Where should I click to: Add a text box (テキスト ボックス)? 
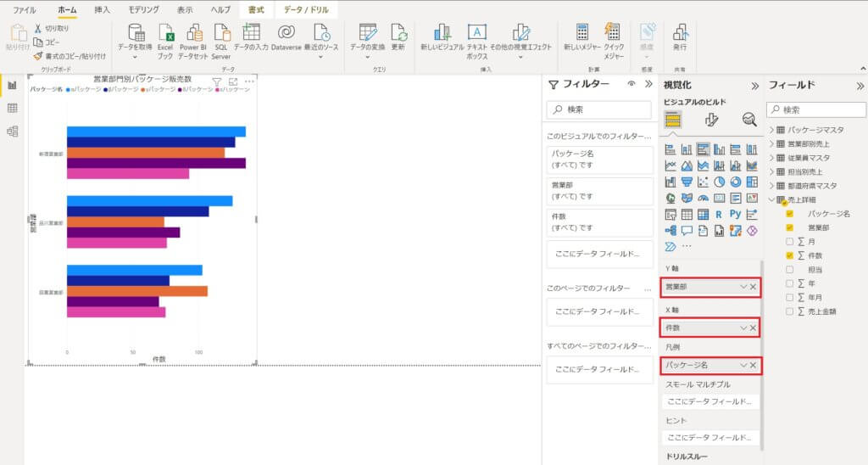(476, 42)
